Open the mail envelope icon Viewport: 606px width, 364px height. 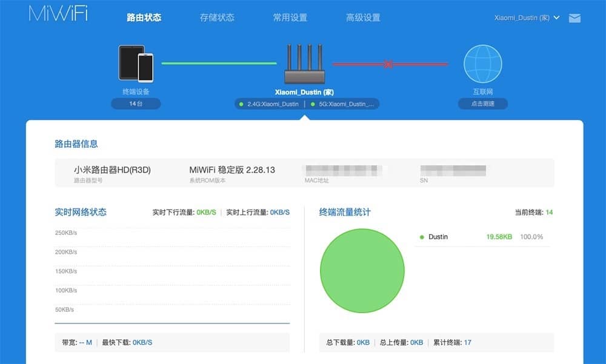(x=574, y=18)
